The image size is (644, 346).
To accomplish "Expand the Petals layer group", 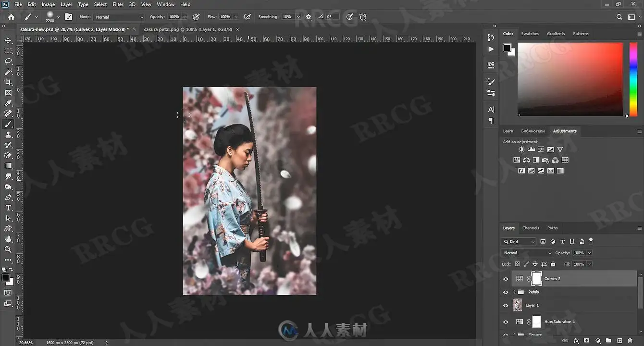I will coord(515,292).
